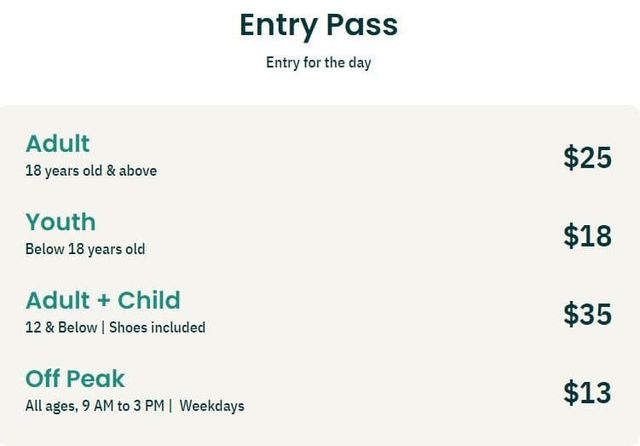This screenshot has width=640, height=446.
Task: Click the 9 AM to 3 PM time range
Action: click(122, 406)
